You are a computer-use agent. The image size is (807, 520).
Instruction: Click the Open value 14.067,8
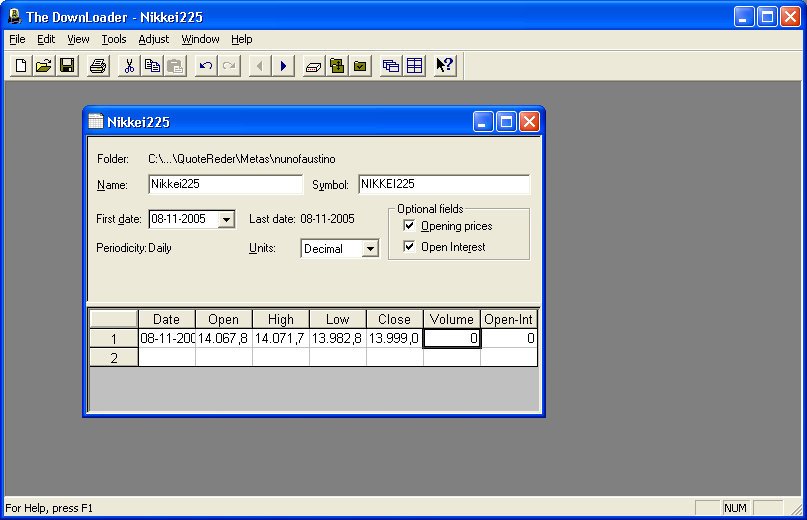(224, 338)
